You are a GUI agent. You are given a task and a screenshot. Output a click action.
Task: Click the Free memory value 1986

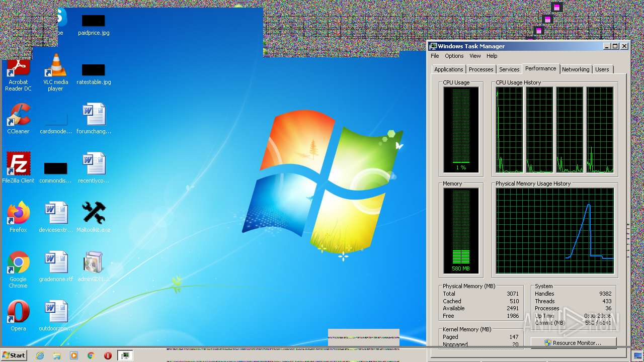click(x=513, y=316)
